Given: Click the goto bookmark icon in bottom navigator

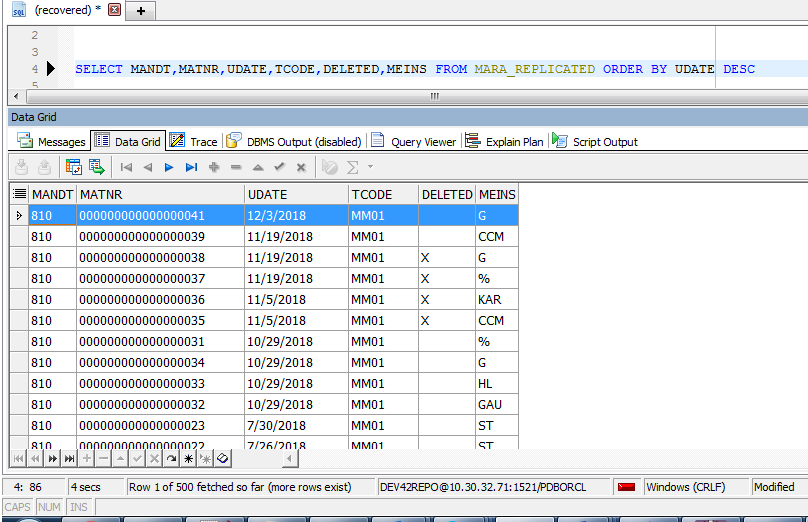Looking at the screenshot, I should coord(206,459).
